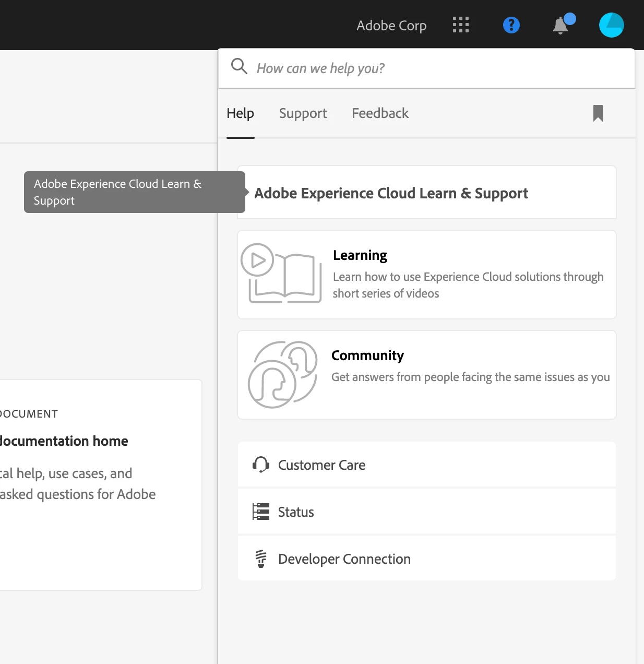Open the Developer Connection link

coord(427,559)
